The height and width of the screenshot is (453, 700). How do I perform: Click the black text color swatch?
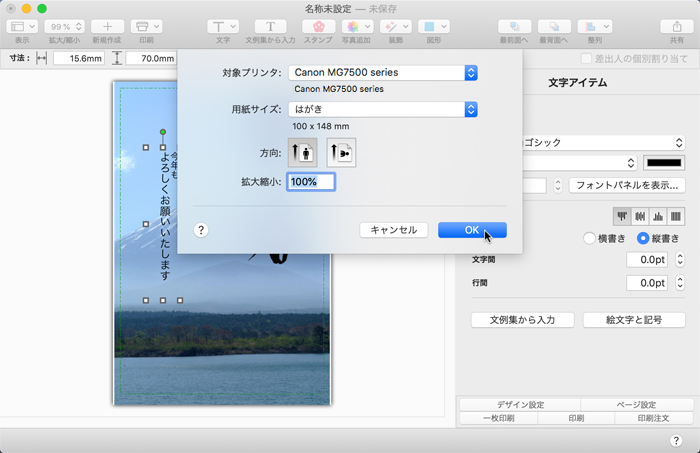click(x=663, y=162)
